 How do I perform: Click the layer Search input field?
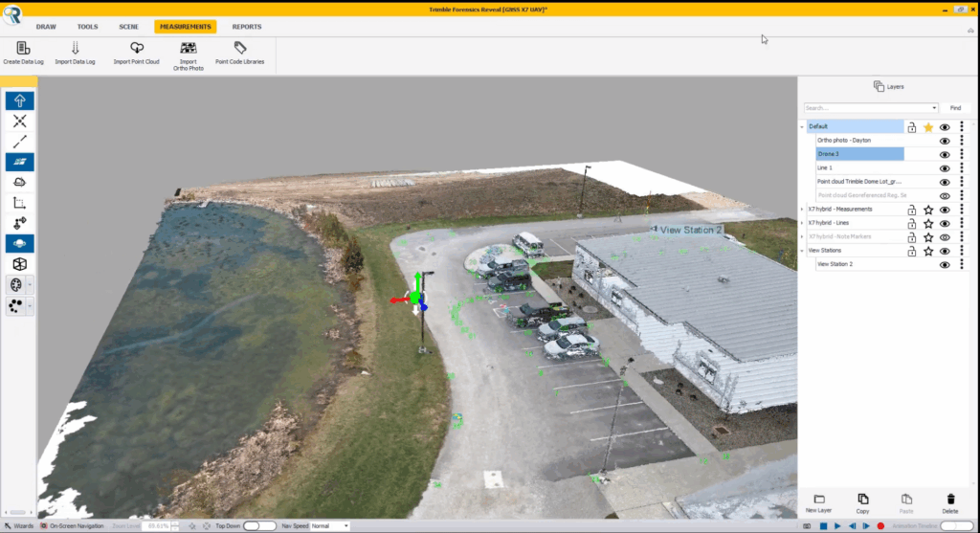point(869,108)
